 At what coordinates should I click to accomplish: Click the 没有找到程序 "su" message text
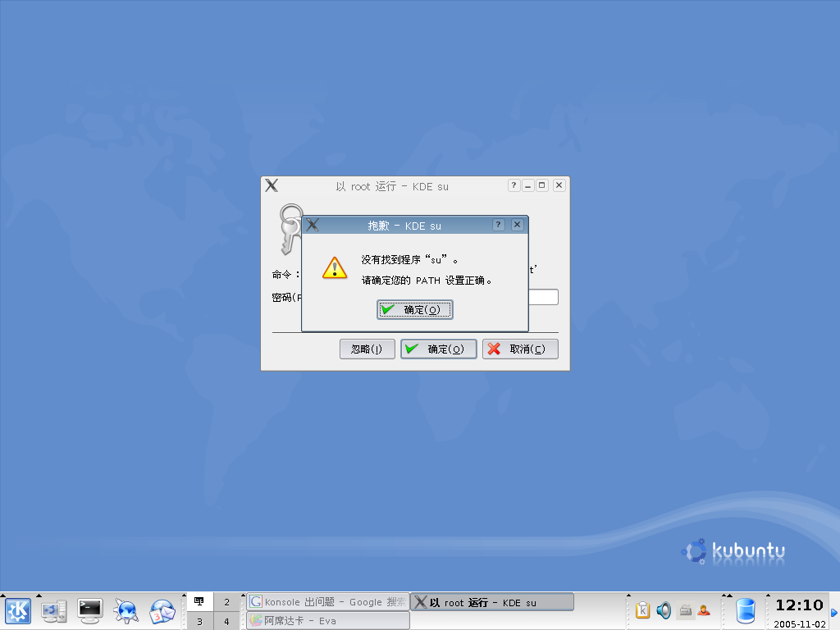pyautogui.click(x=410, y=260)
